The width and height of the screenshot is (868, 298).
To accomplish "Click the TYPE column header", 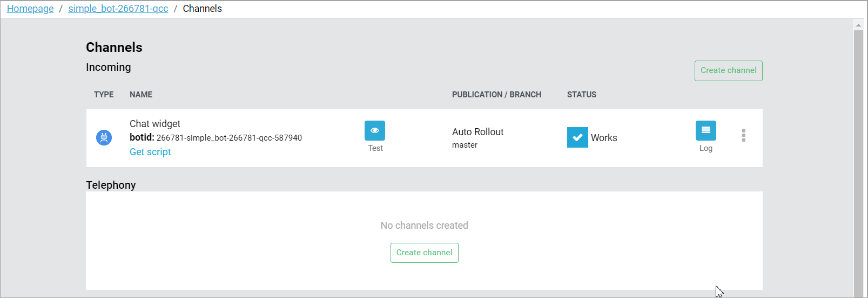I will tap(104, 95).
